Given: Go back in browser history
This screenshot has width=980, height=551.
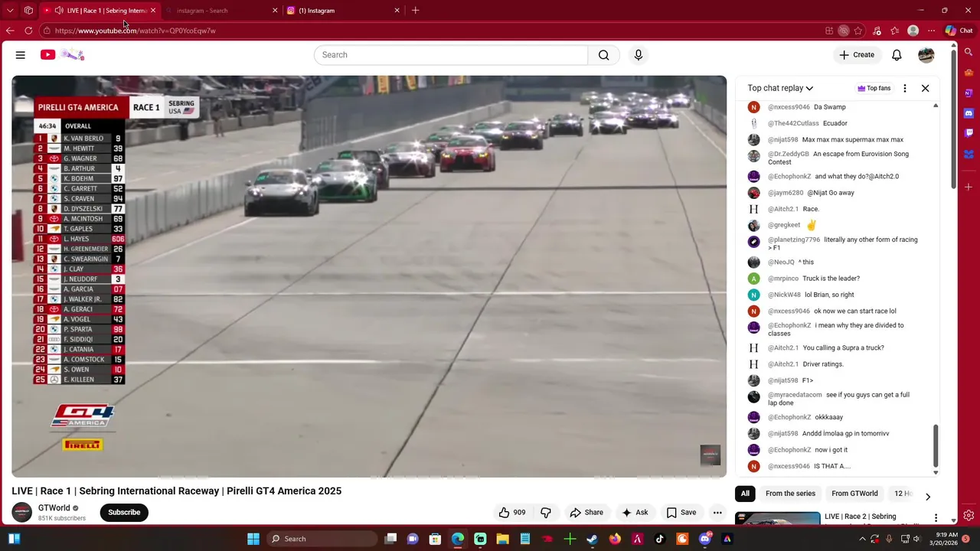Looking at the screenshot, I should coord(10,31).
